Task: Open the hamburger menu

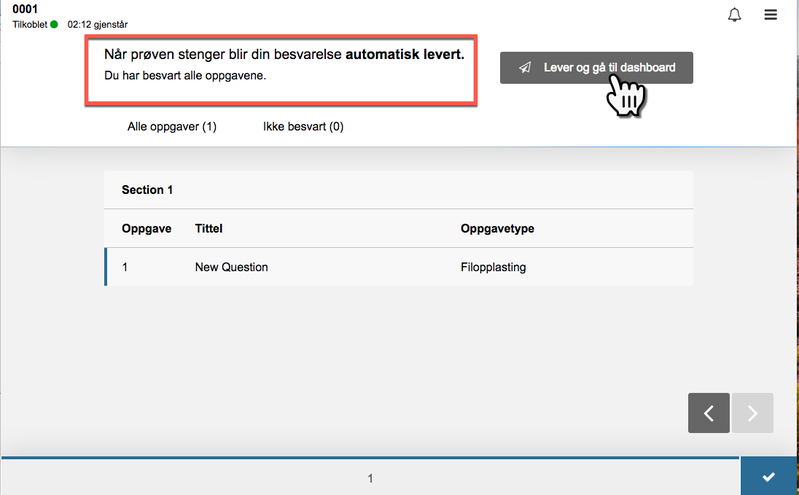Action: (x=770, y=15)
